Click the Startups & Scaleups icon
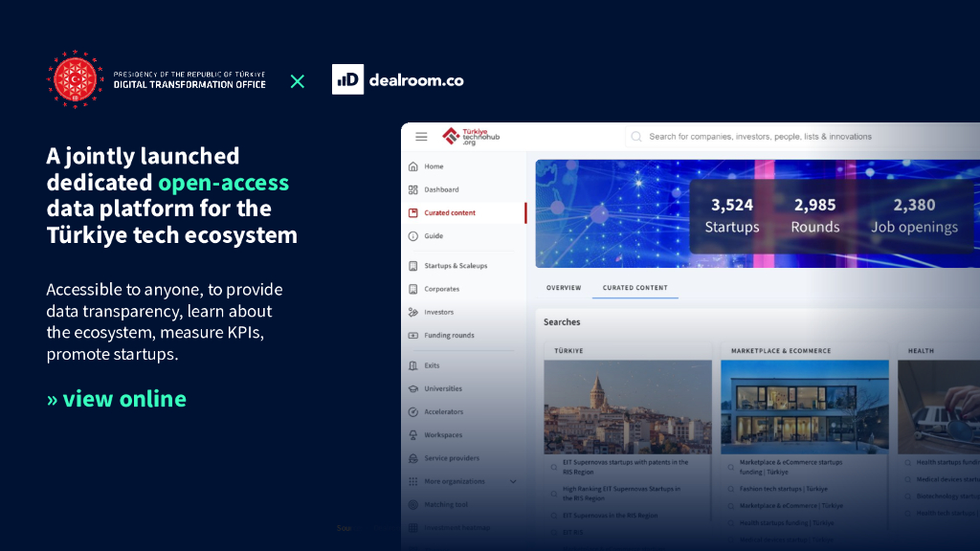 pyautogui.click(x=413, y=266)
